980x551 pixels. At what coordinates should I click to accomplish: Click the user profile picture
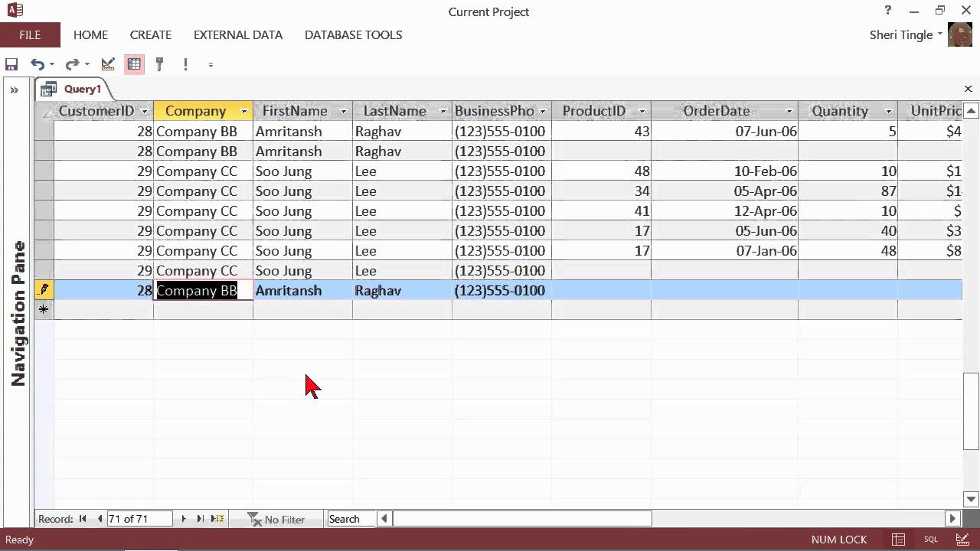pos(960,34)
